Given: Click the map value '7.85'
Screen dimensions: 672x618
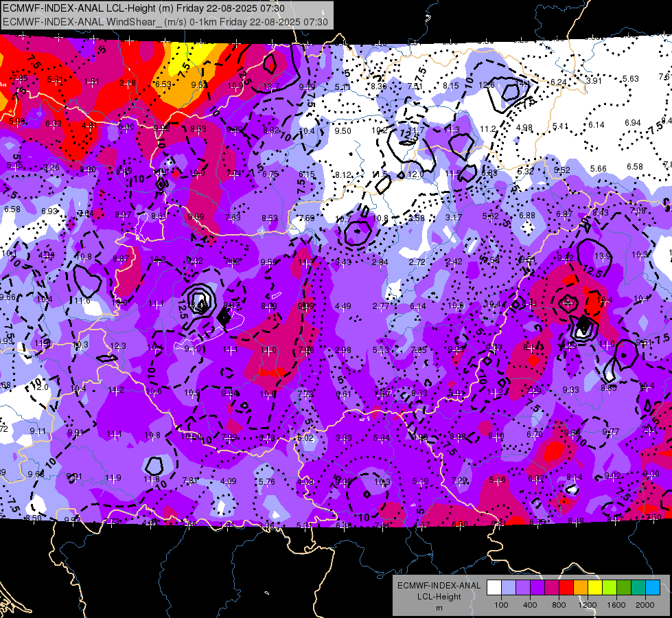Looking at the screenshot, I should click(20, 78).
